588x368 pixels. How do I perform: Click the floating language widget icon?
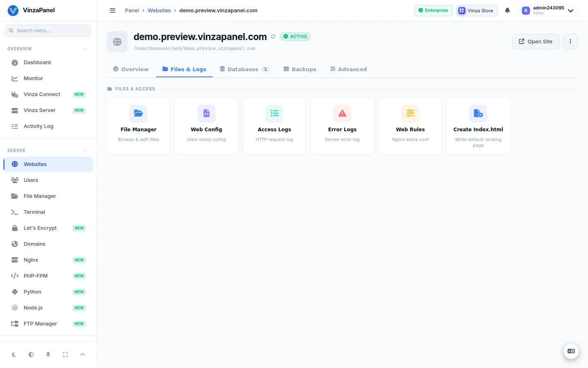click(571, 351)
